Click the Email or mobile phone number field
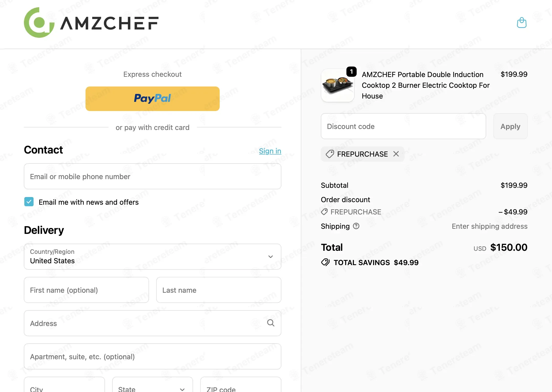Viewport: 552px width, 392px height. (x=153, y=176)
